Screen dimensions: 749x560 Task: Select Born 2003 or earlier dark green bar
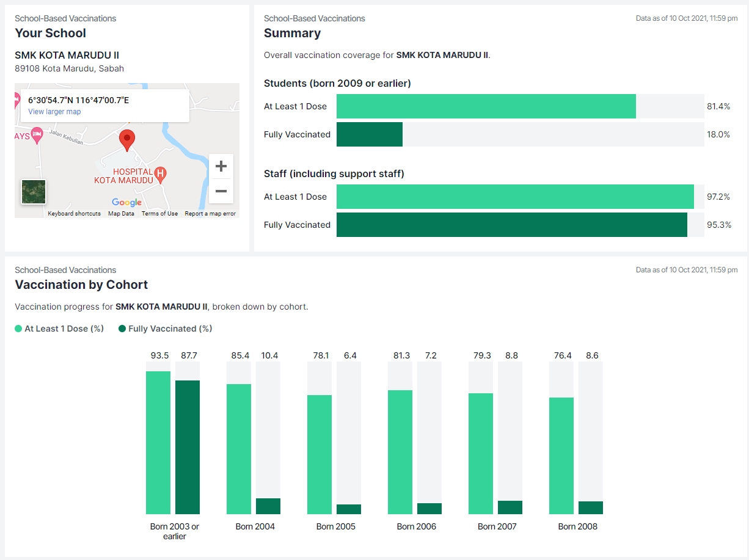coord(188,447)
